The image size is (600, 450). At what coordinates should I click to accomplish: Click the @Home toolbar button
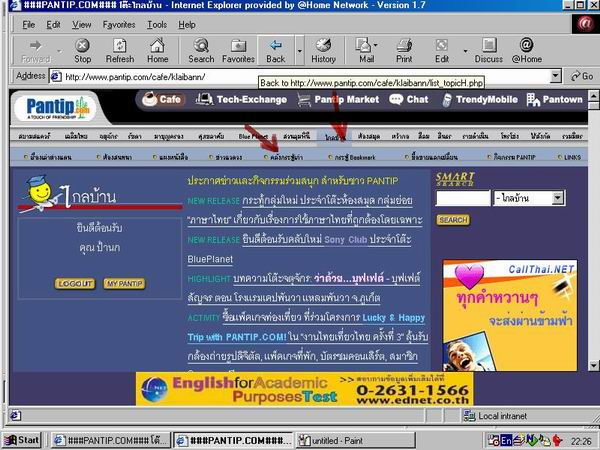click(x=527, y=51)
